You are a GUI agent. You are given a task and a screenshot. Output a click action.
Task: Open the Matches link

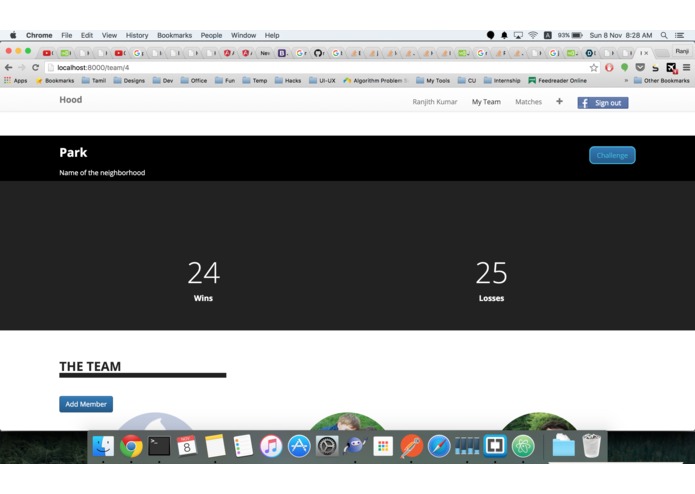click(x=528, y=102)
